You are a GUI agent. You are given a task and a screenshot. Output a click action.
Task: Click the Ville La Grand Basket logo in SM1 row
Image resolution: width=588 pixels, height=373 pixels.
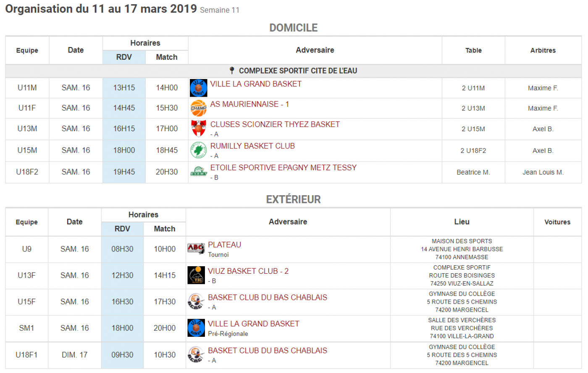pyautogui.click(x=196, y=328)
